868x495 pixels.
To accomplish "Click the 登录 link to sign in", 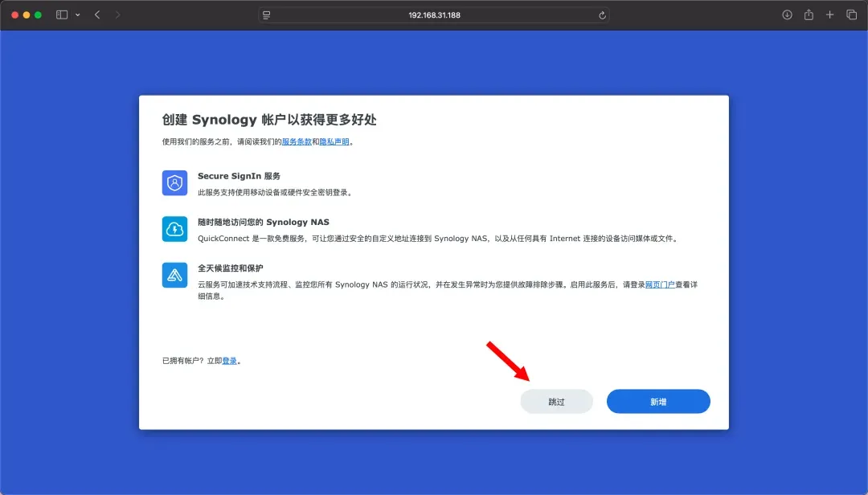I will click(230, 361).
